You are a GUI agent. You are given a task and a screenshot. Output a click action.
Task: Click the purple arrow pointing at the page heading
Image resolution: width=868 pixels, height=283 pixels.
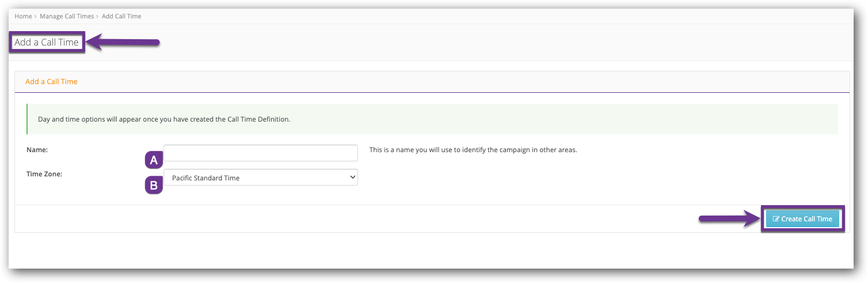click(123, 42)
